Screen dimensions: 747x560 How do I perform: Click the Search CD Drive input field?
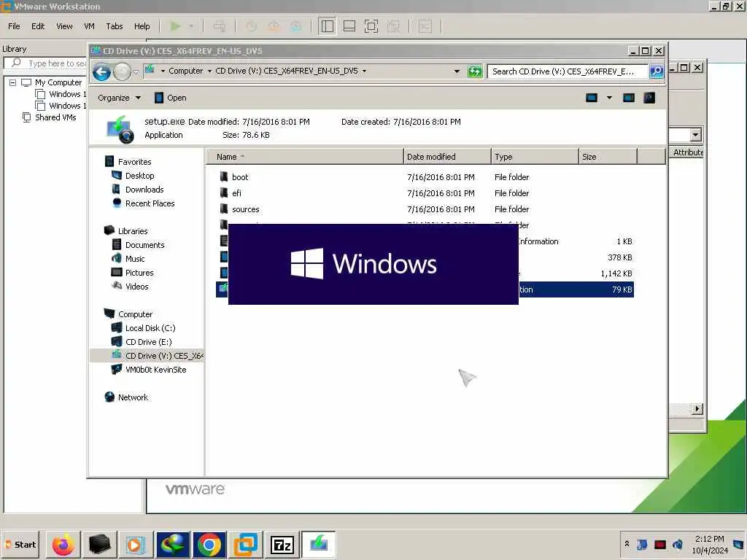[568, 71]
